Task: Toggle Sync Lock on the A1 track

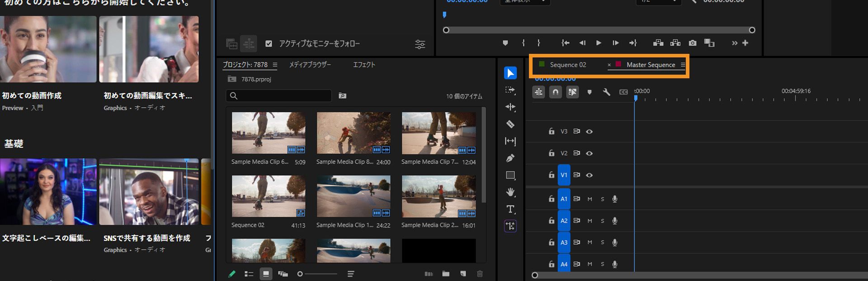Action: click(x=576, y=199)
